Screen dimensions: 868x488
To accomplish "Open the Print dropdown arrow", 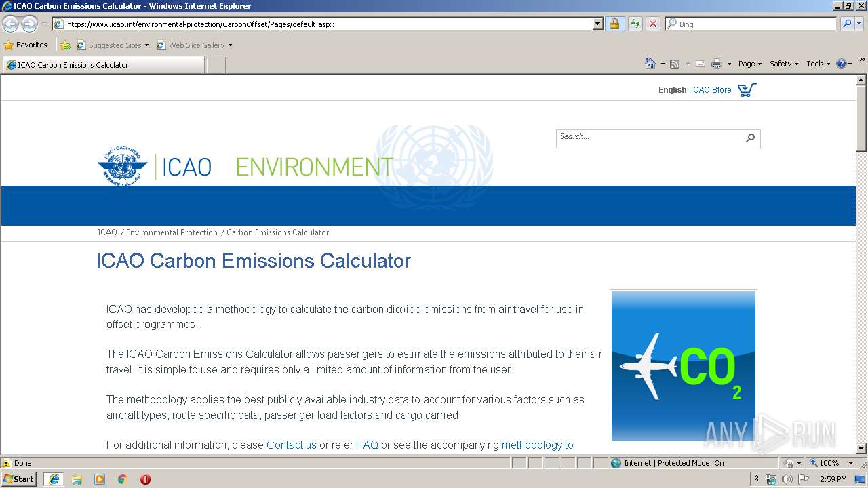I will 729,64.
